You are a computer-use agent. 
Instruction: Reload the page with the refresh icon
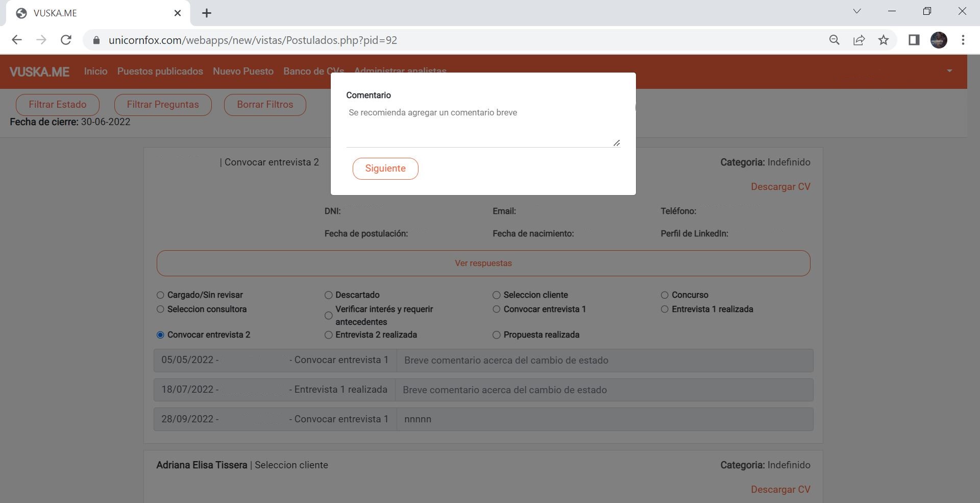pos(66,40)
